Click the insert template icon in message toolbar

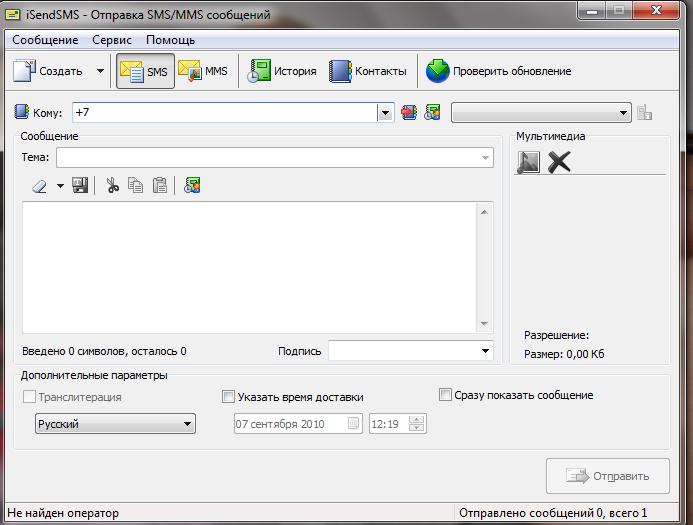192,185
